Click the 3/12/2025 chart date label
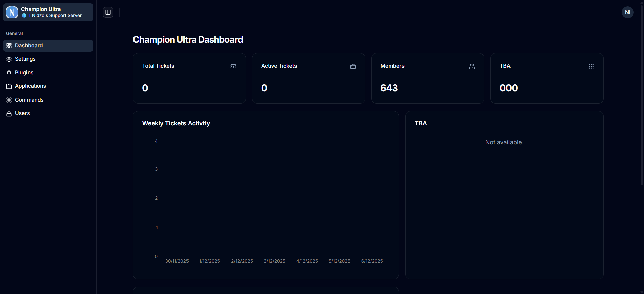 pyautogui.click(x=274, y=261)
